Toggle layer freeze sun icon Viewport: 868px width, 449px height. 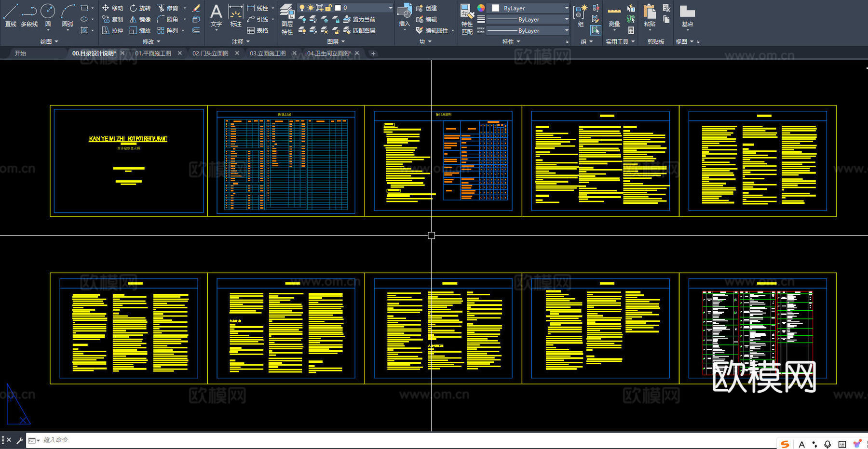click(x=311, y=8)
